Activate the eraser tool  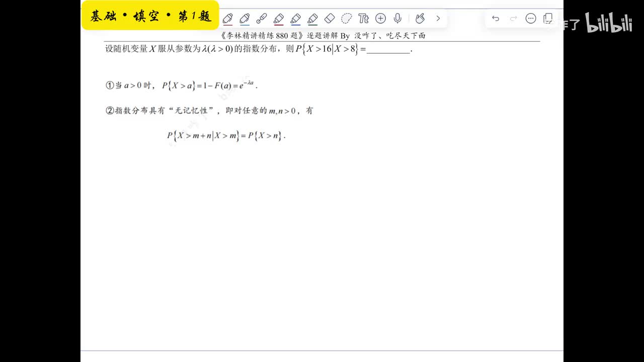(x=330, y=19)
